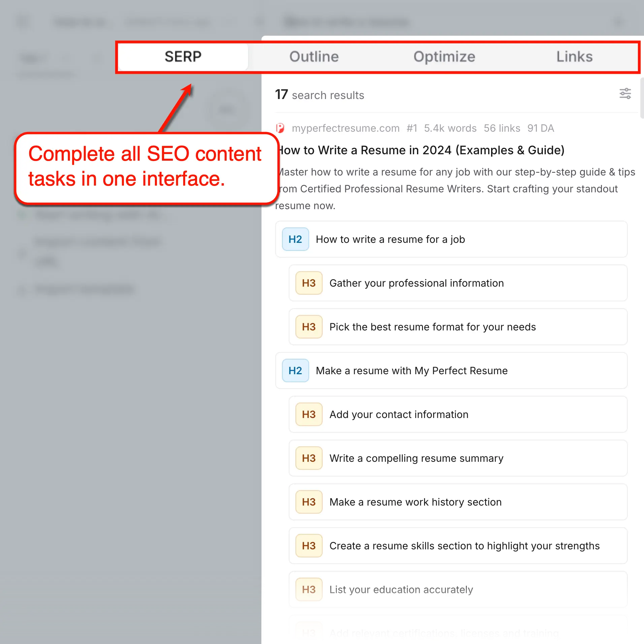644x644 pixels.
Task: Click the H3 badge next to "Add your contact information"
Action: click(309, 414)
